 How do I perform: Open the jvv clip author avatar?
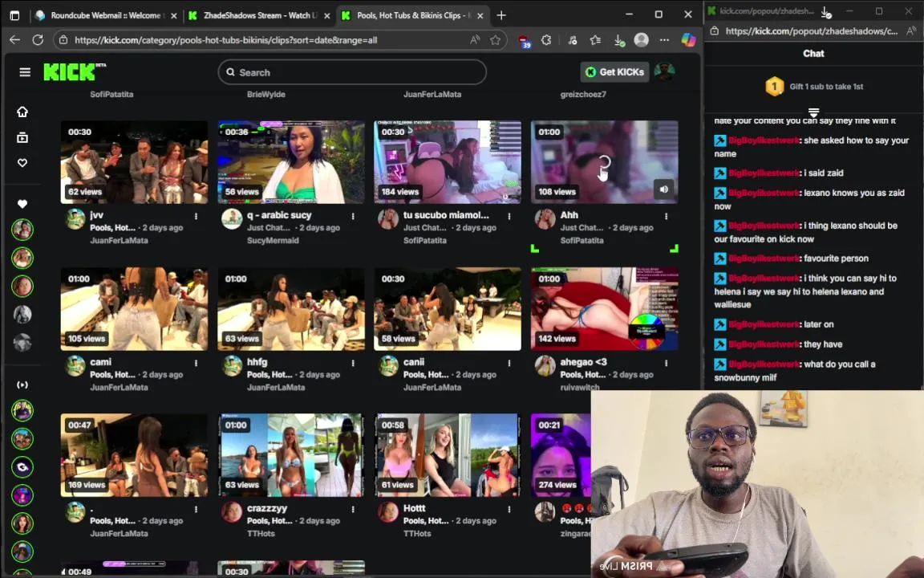click(75, 219)
